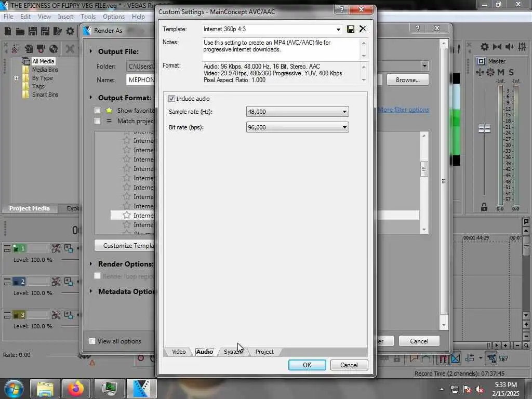
Task: Click the New project icon in toolbar
Action: coord(8,31)
